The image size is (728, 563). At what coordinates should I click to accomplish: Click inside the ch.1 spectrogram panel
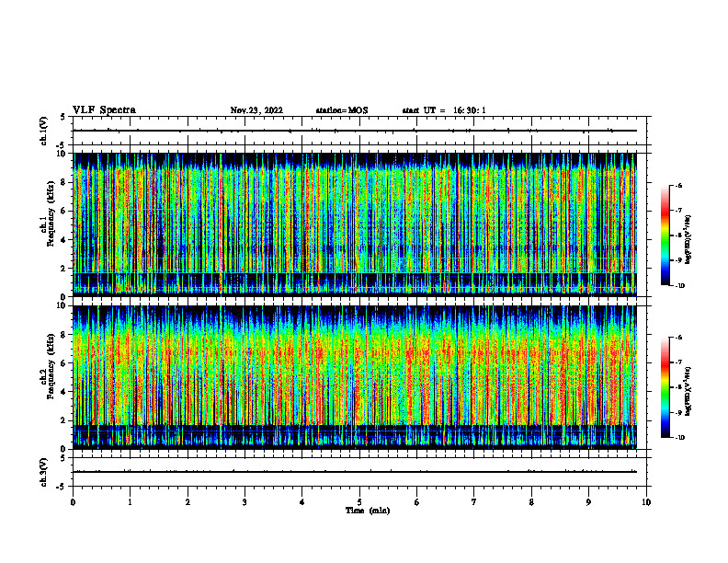(355, 224)
